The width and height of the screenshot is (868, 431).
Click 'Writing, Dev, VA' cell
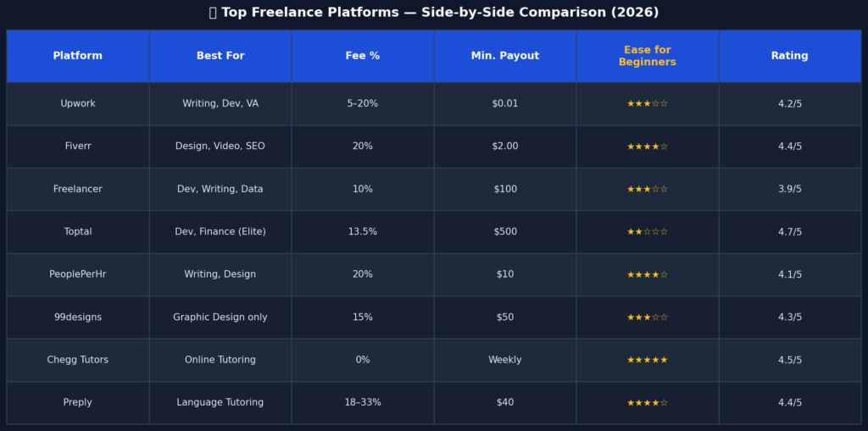coord(220,103)
